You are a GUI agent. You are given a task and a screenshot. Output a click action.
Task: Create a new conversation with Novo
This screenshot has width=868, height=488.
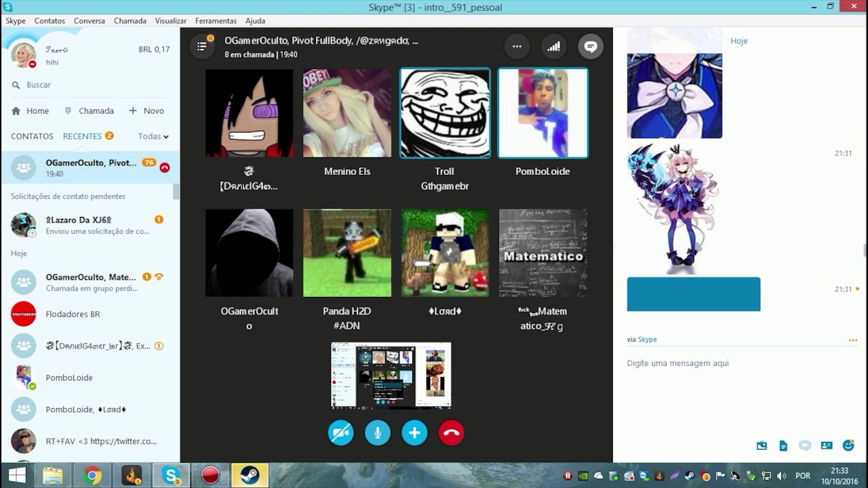click(x=146, y=110)
